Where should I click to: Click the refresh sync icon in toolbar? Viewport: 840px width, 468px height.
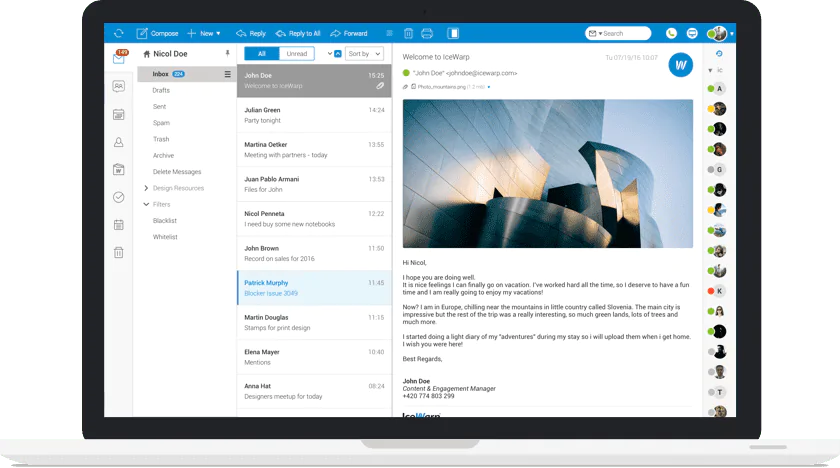tap(119, 33)
